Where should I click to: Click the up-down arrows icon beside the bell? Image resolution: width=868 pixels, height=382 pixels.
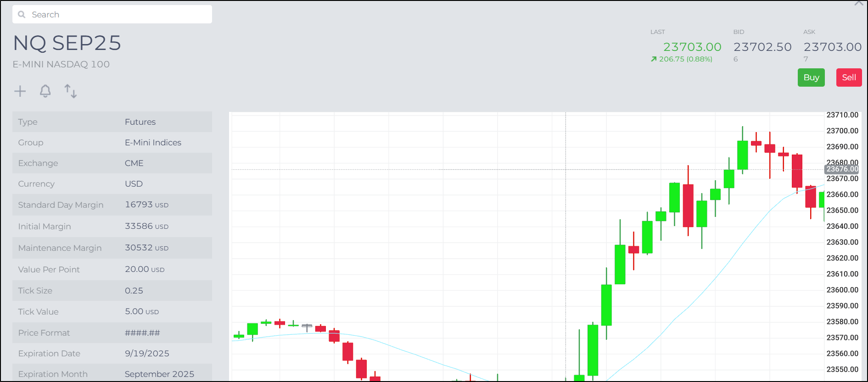[x=70, y=91]
